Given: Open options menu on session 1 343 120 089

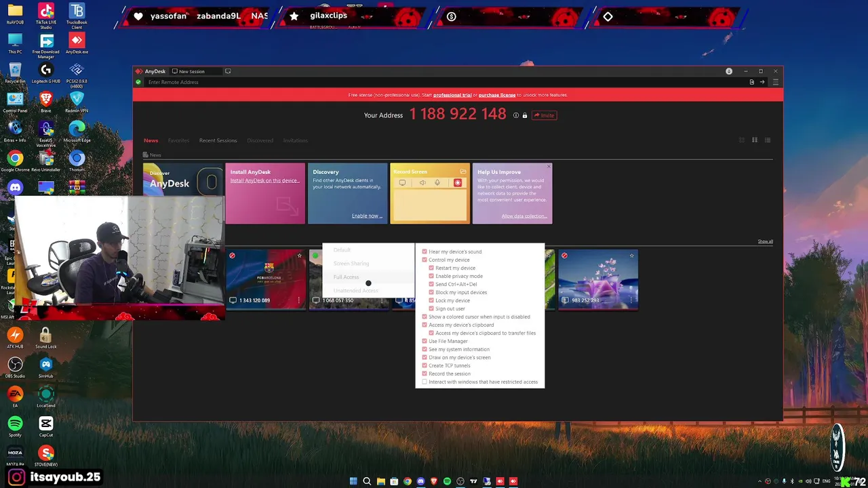Looking at the screenshot, I should 299,300.
